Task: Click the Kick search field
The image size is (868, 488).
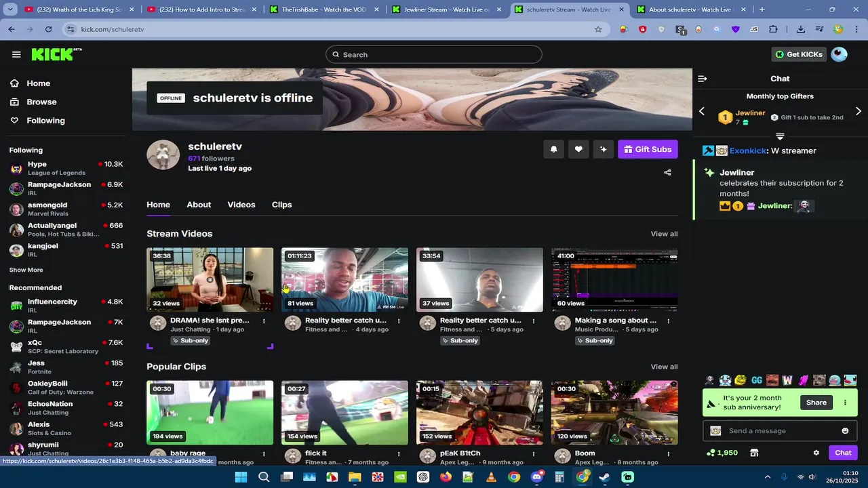Action: (434, 54)
